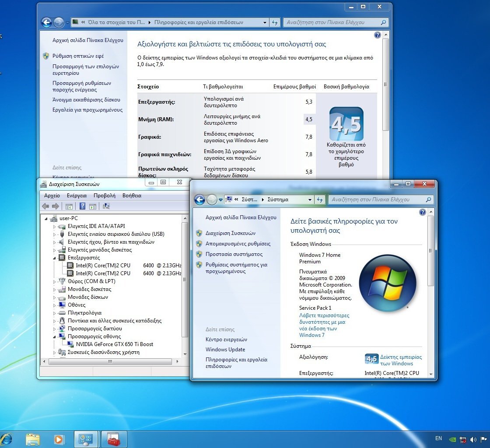Open help in the Σύστημα window
The image size is (490, 448).
(x=423, y=213)
